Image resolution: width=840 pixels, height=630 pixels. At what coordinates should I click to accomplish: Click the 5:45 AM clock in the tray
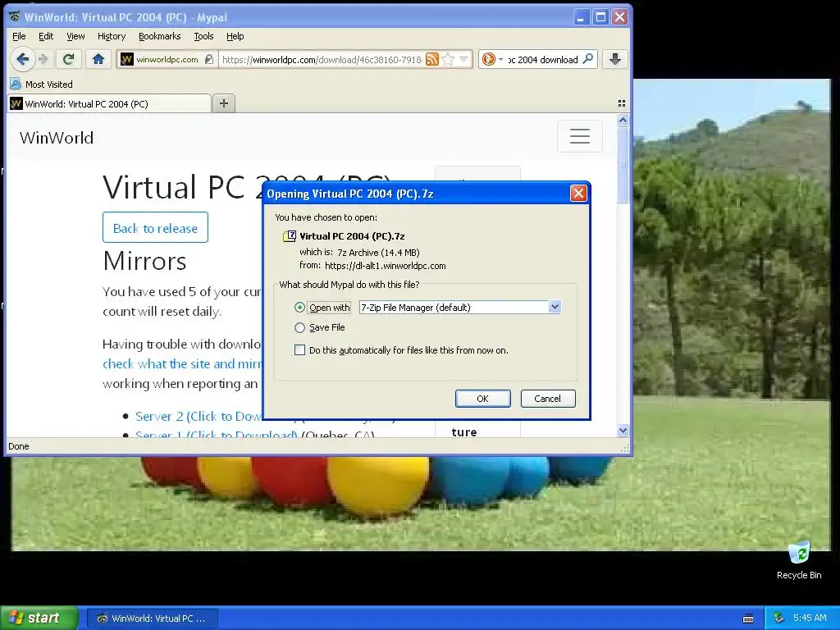point(810,618)
